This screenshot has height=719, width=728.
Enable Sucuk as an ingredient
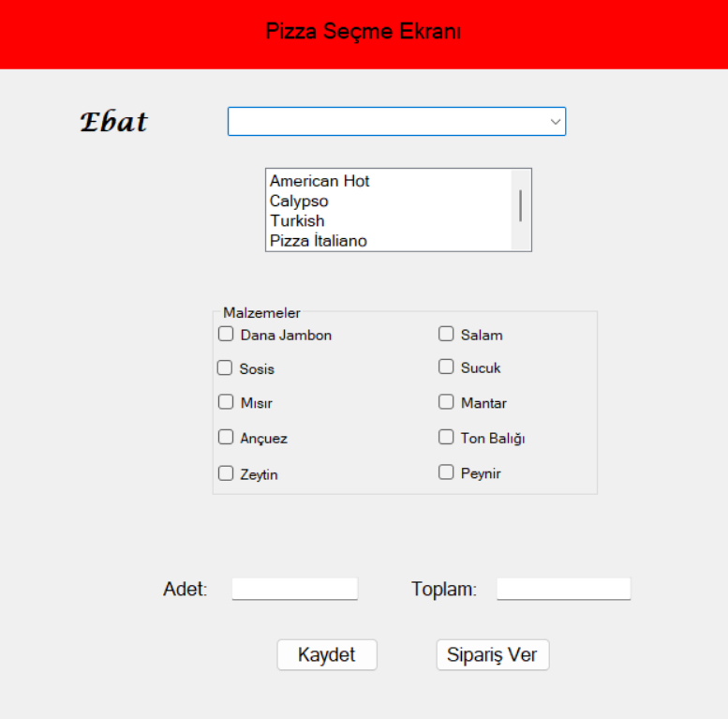click(x=446, y=367)
